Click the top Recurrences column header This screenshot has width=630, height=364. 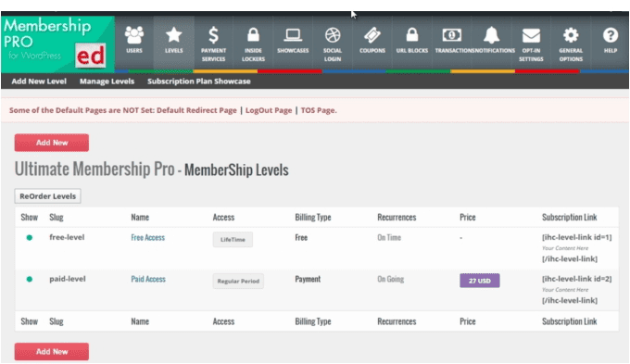pos(397,218)
